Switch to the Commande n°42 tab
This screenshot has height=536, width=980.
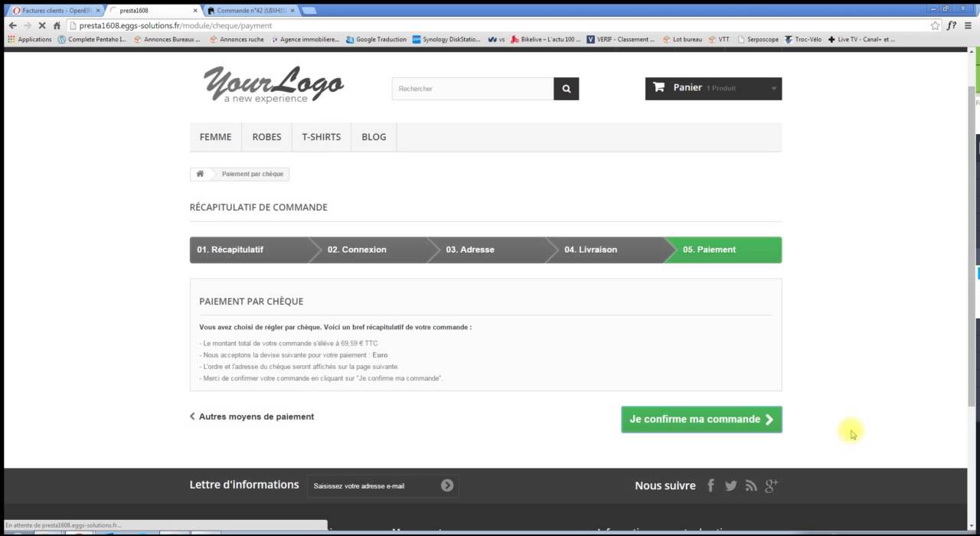(251, 11)
